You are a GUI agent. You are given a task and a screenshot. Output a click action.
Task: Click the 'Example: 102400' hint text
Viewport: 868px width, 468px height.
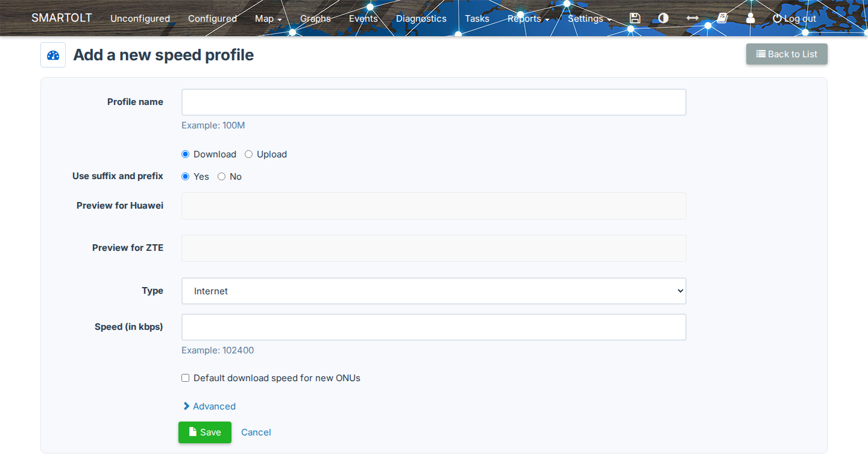click(218, 350)
